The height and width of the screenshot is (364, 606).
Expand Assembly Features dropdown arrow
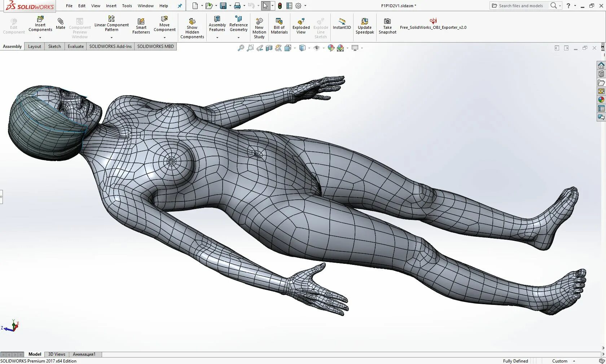pyautogui.click(x=217, y=37)
